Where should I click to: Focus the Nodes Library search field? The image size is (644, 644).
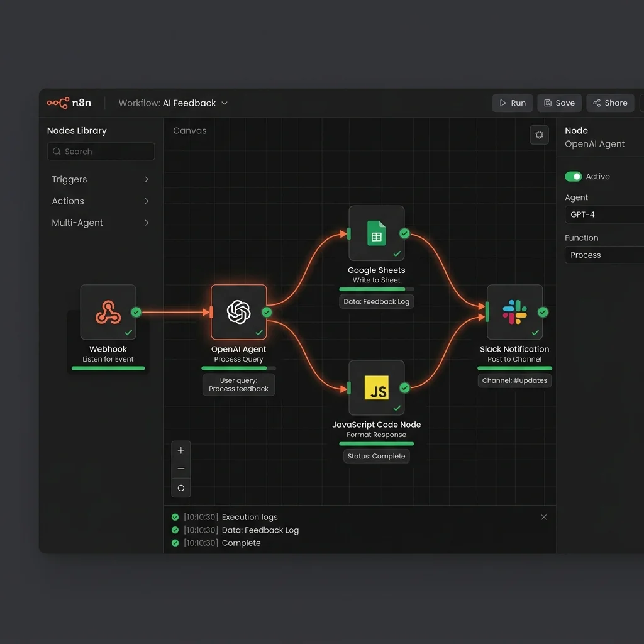pyautogui.click(x=101, y=152)
